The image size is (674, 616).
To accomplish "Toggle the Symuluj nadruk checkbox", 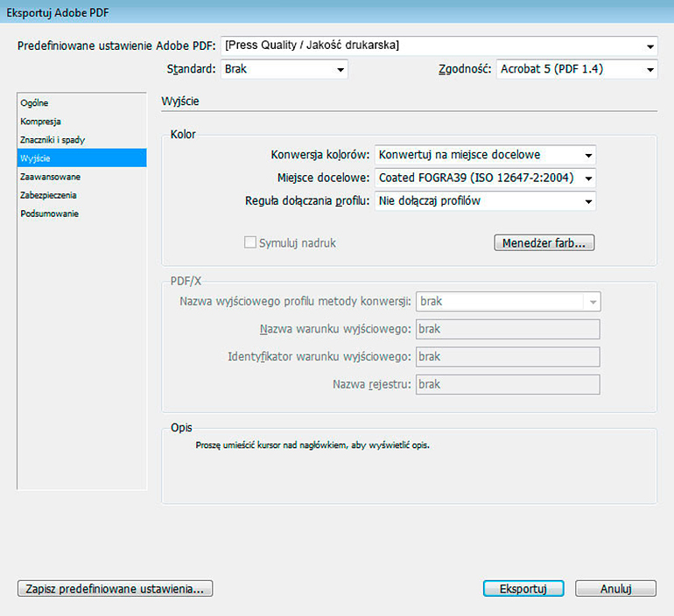I will (x=250, y=242).
